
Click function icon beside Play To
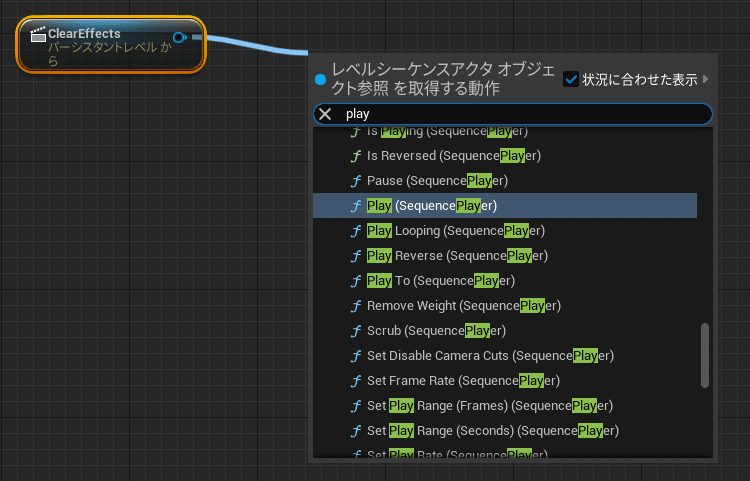click(355, 281)
